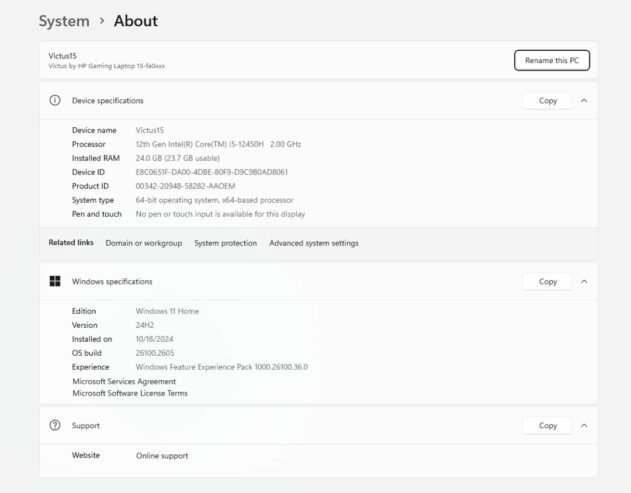Select Installed RAM value 24.0 GB
631x493 pixels.
[x=177, y=158]
